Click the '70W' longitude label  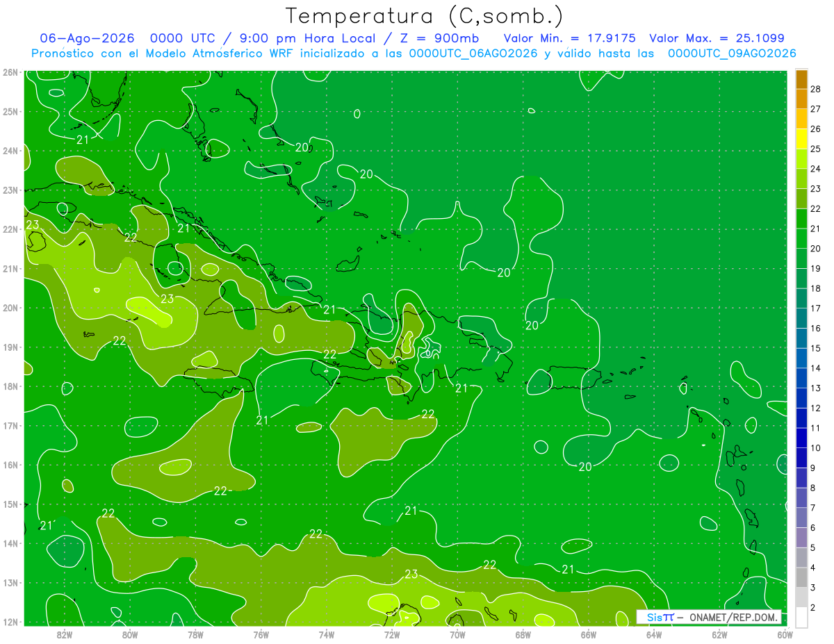pos(457,634)
